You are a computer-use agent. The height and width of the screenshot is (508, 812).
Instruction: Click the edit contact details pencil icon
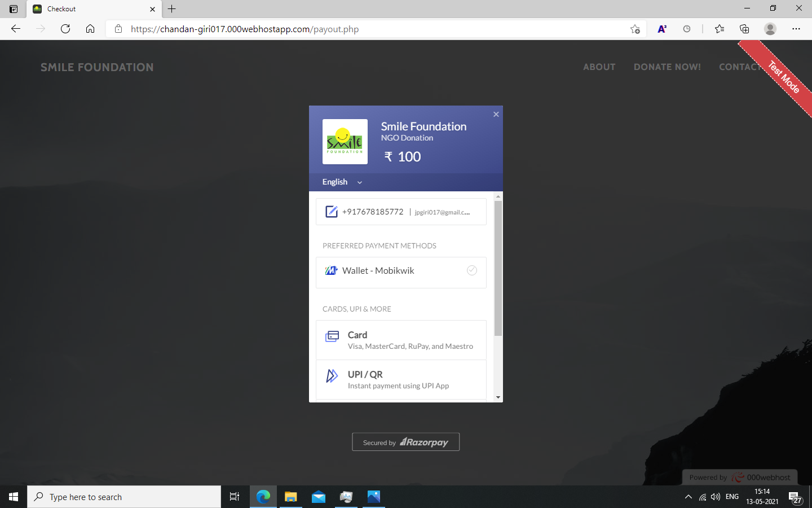click(x=332, y=211)
